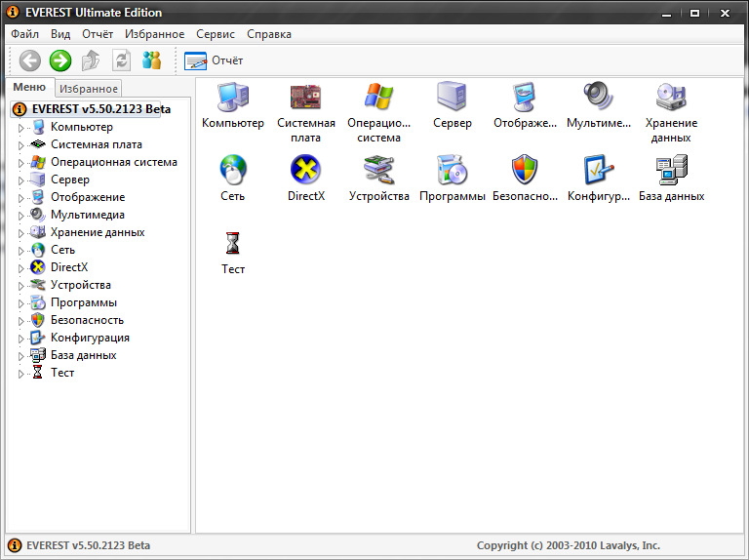Image resolution: width=749 pixels, height=560 pixels.
Task: Open the Системная плата motherboard icon
Action: click(x=305, y=97)
